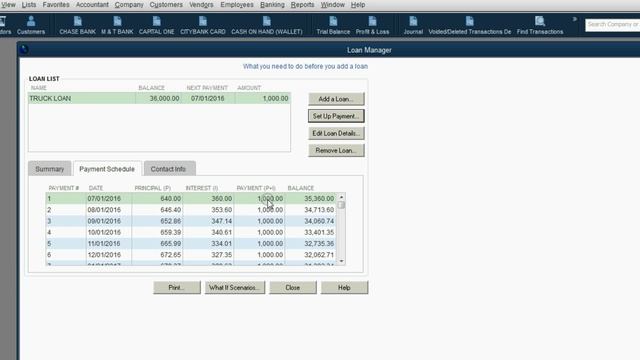The image size is (640, 360).
Task: Open the Favorites menu
Action: click(56, 5)
